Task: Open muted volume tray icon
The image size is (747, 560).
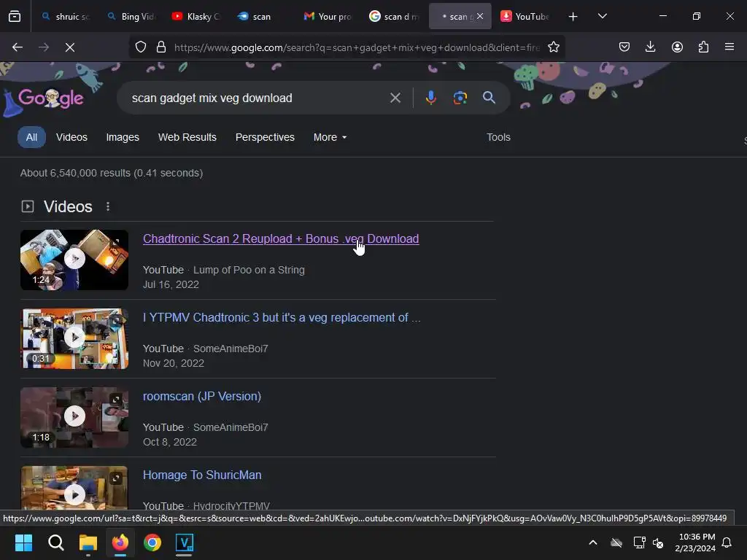Action: pos(658,542)
